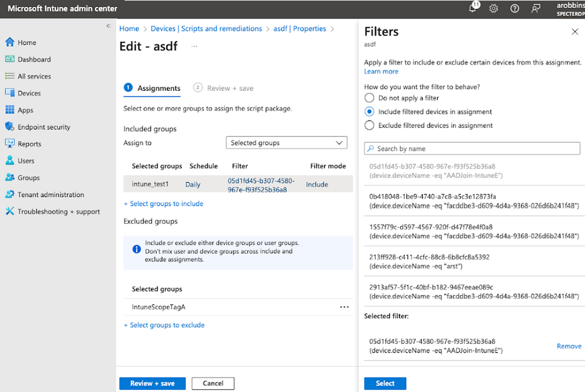Click the feedback icon in the header
The image size is (585, 392).
535,9
